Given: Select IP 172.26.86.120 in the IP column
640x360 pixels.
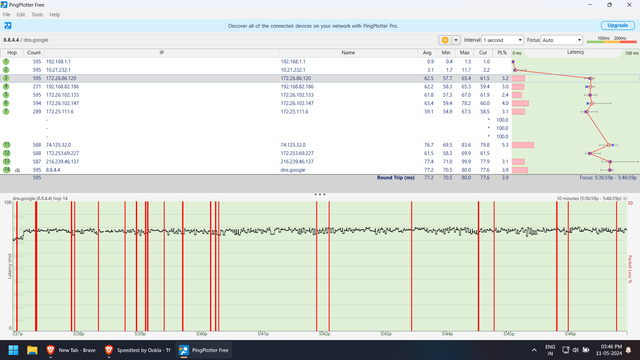Looking at the screenshot, I should [x=61, y=78].
